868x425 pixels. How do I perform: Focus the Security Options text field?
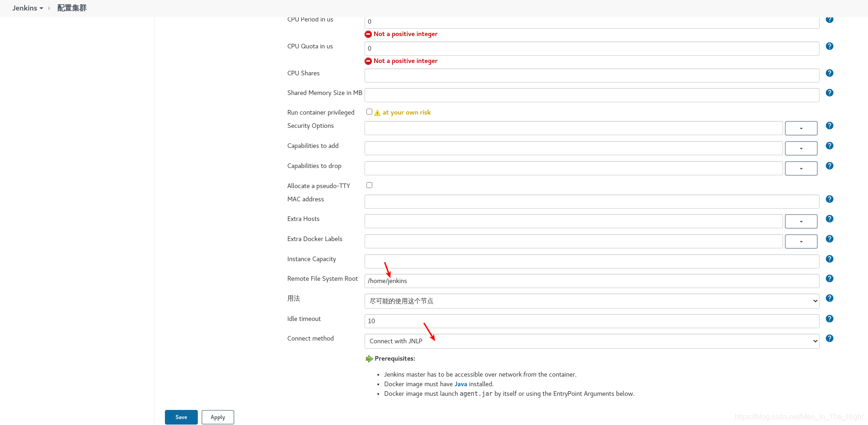pyautogui.click(x=573, y=128)
